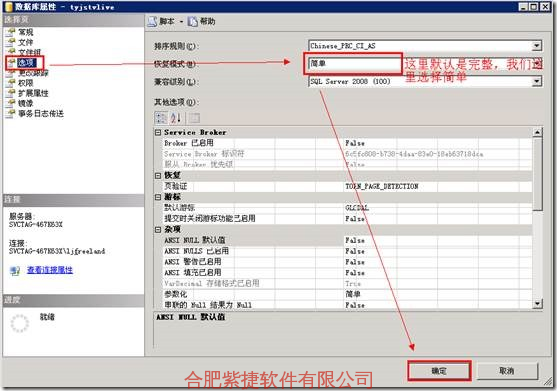Collapse the Service Broker section

(x=158, y=132)
